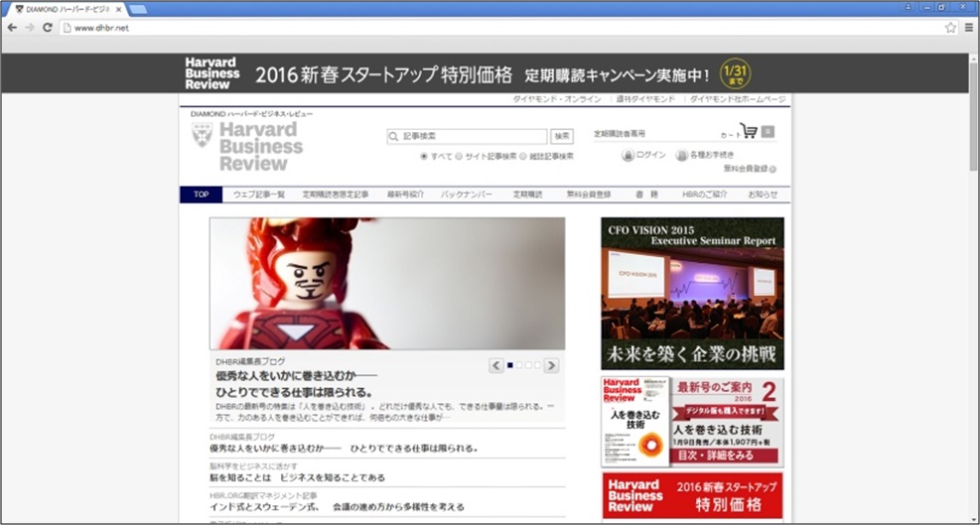Image resolution: width=980 pixels, height=525 pixels.
Task: Open the TOP navigation tab
Action: pos(202,195)
